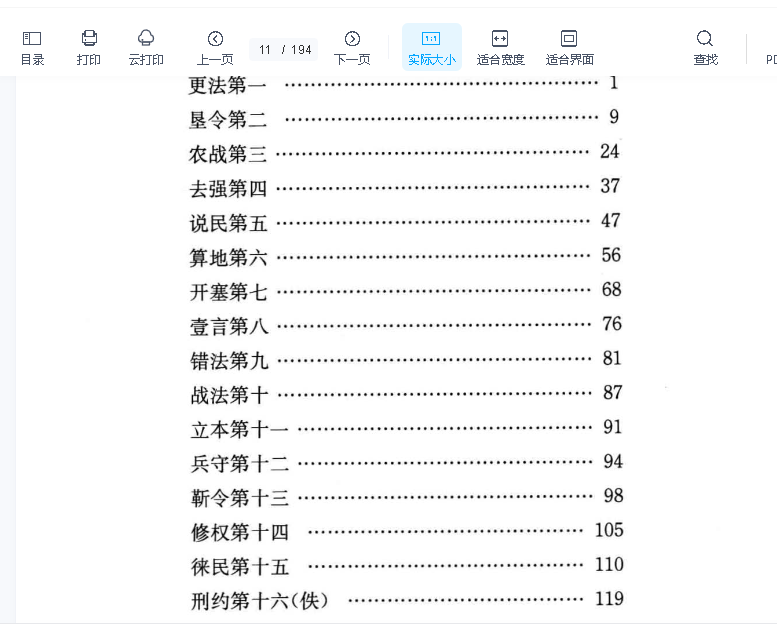The image size is (777, 624).
Task: Click page number 119 for 刑约第十六
Action: pos(609,599)
